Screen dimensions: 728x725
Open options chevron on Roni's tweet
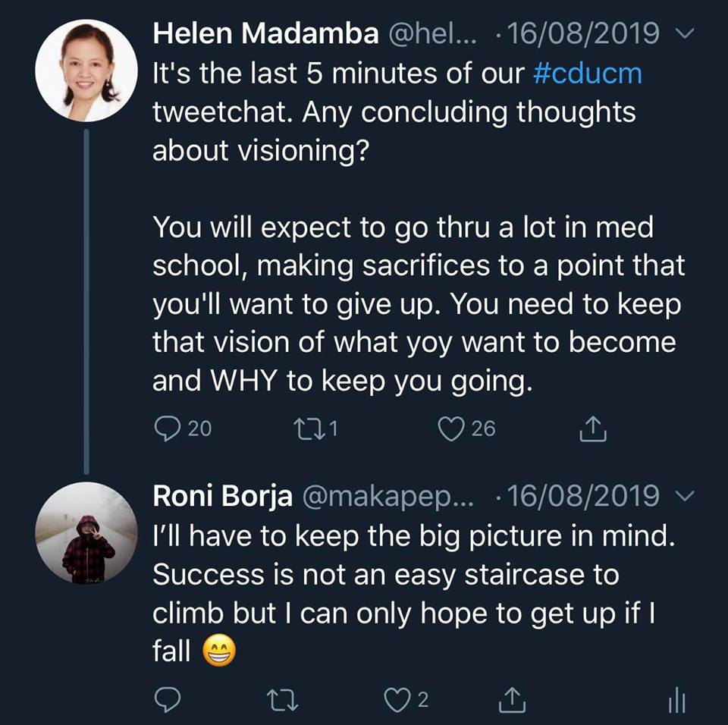click(x=683, y=497)
